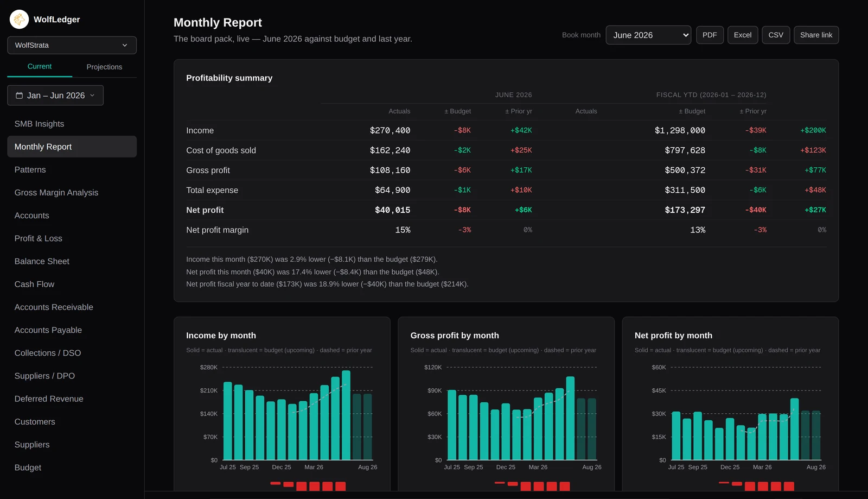
Task: Open the Jan – Jun 2026 date range picker
Action: click(x=55, y=96)
